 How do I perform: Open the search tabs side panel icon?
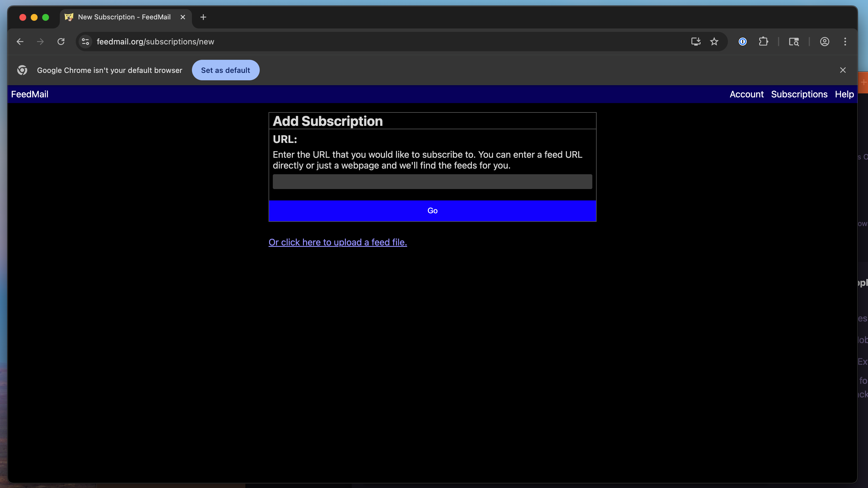tap(794, 41)
